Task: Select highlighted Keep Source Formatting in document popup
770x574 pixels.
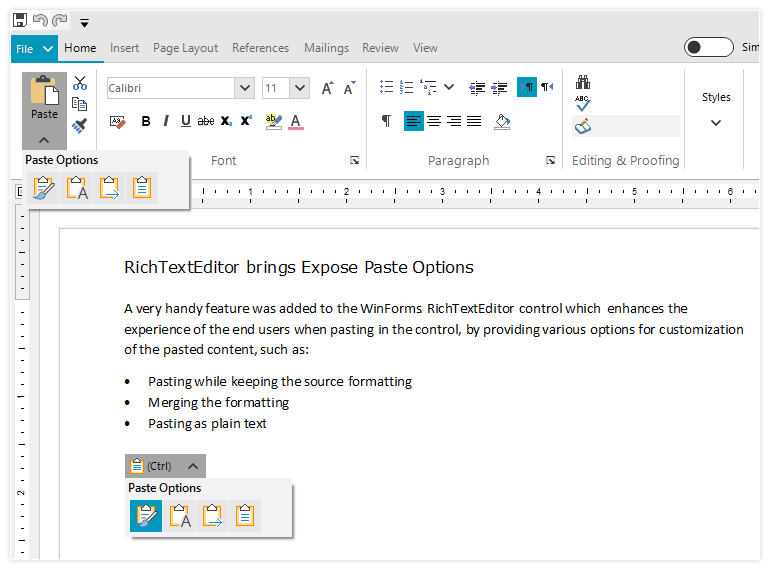Action: point(146,516)
